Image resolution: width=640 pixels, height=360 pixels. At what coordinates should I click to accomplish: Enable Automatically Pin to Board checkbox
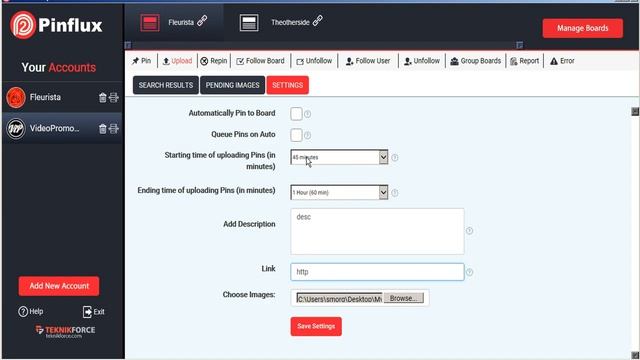[x=296, y=114]
